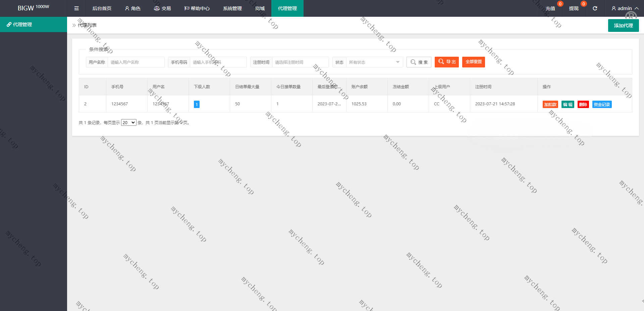Click the red 删除 button in row
644x311 pixels.
583,104
